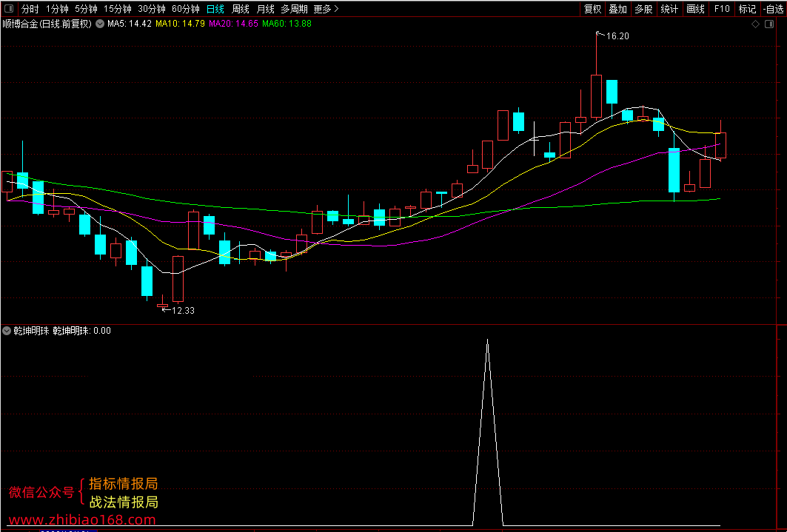Click the 12.33 low price label
Viewport: 787px width, 532px height.
tap(183, 310)
